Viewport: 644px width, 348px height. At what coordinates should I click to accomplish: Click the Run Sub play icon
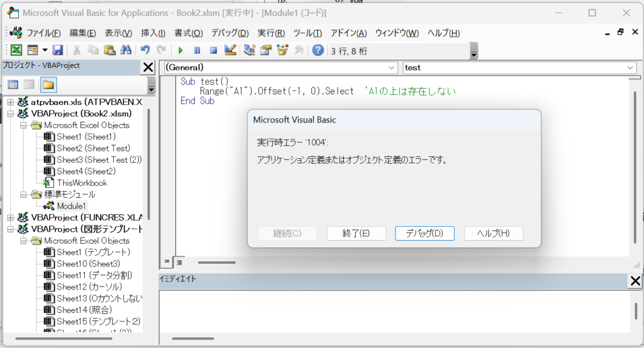pyautogui.click(x=180, y=50)
